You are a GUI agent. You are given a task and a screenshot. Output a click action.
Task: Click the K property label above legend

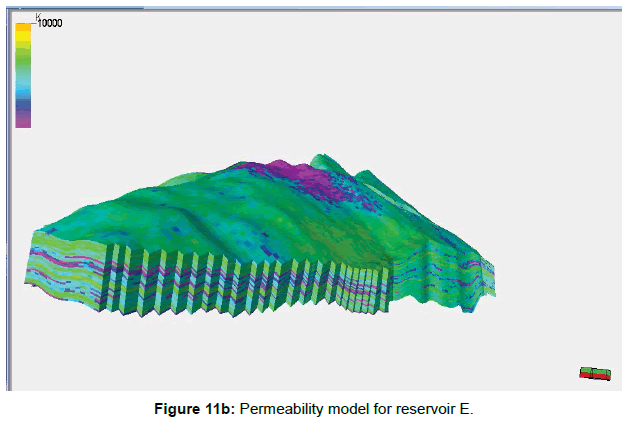coord(37,16)
